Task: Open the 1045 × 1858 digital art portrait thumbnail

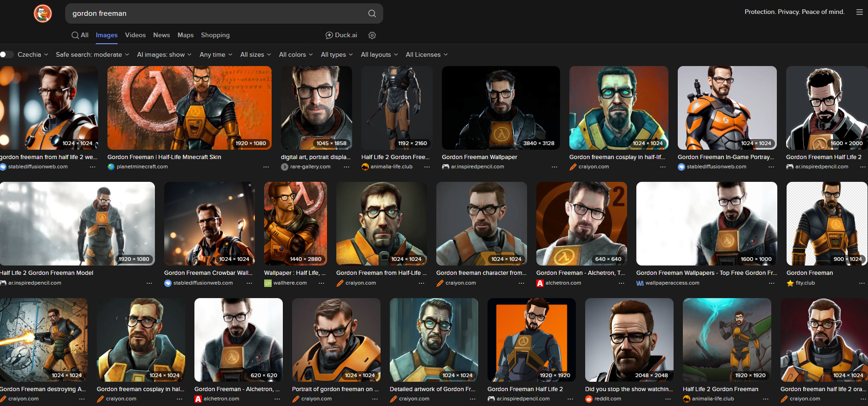Action: [316, 108]
